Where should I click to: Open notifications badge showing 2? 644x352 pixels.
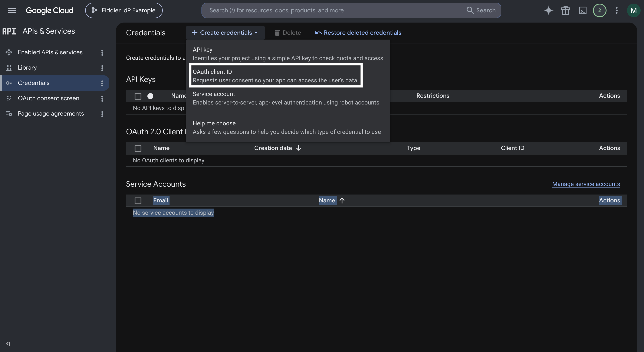click(x=599, y=10)
